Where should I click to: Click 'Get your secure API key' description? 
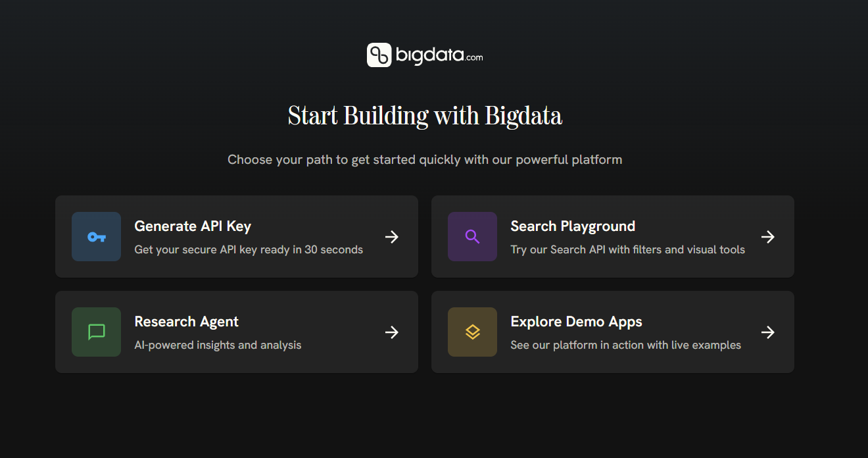click(x=249, y=250)
